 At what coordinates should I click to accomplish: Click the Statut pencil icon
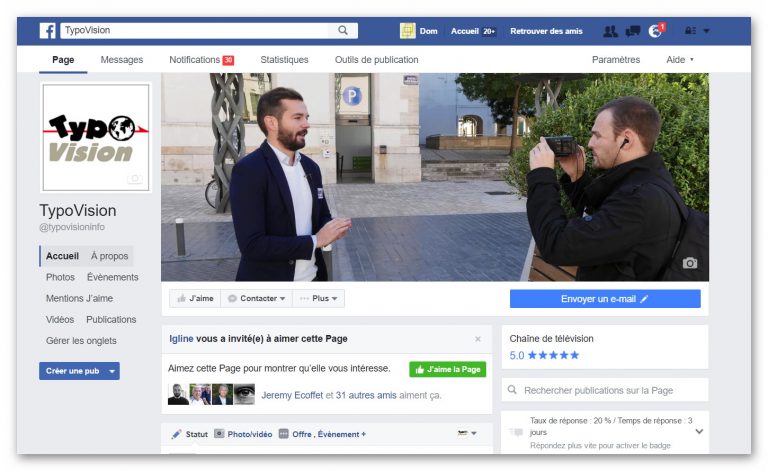pos(176,434)
